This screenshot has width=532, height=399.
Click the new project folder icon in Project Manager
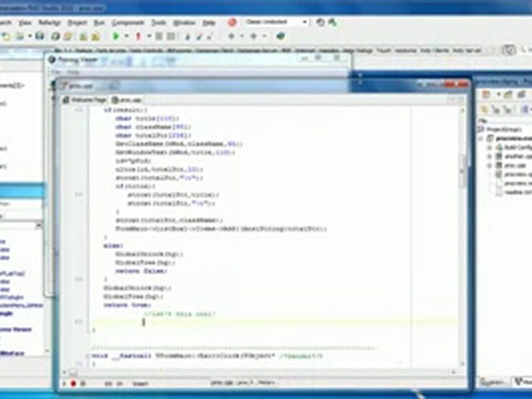click(508, 95)
